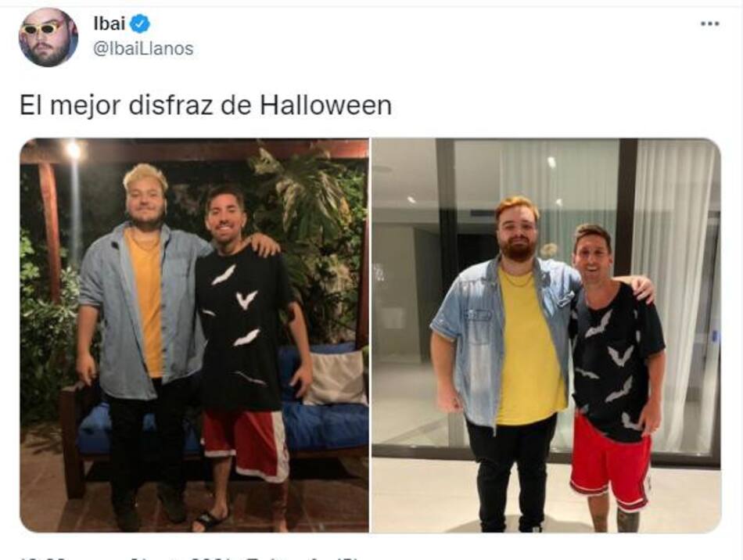Open the profile via the display name Ibai
Viewport: 743px width, 560px height.
tap(109, 23)
